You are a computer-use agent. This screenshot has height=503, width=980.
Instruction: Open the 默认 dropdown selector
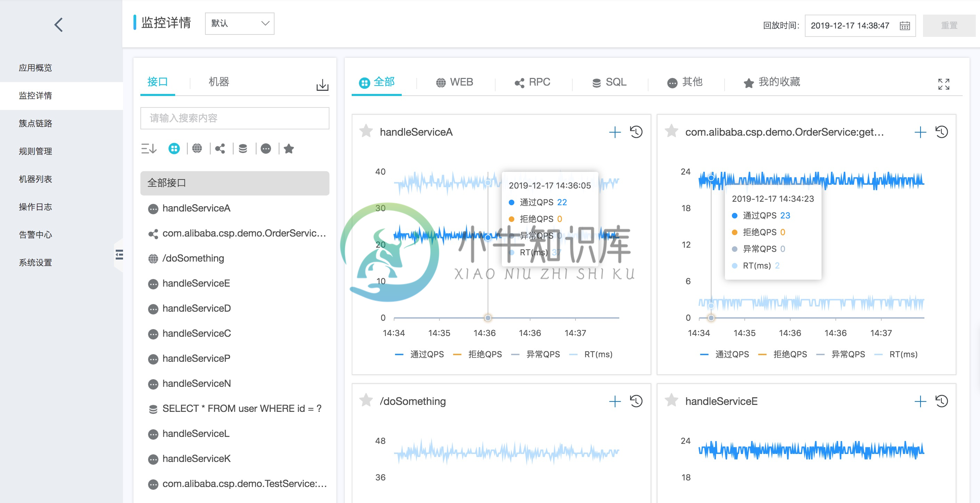pos(240,24)
